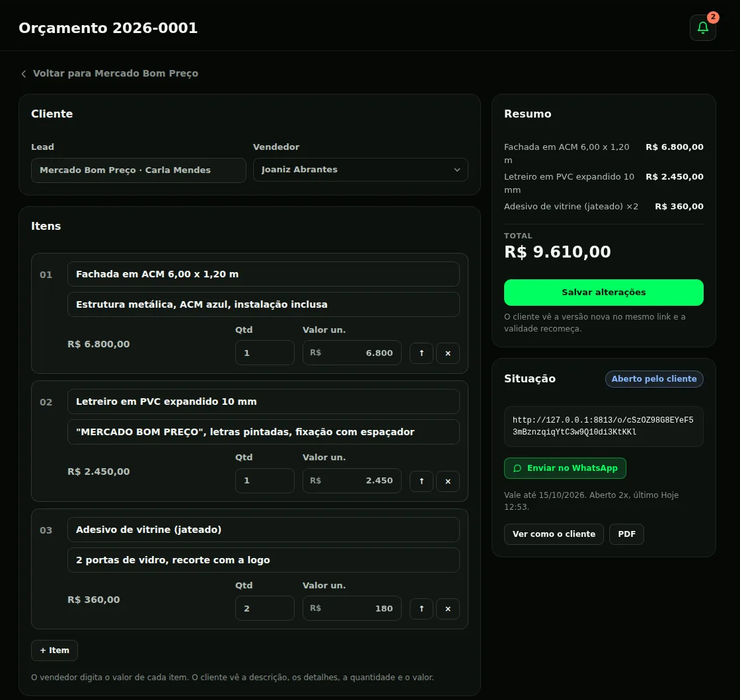Focus unit value 180 field
The width and height of the screenshot is (740, 700).
[351, 608]
